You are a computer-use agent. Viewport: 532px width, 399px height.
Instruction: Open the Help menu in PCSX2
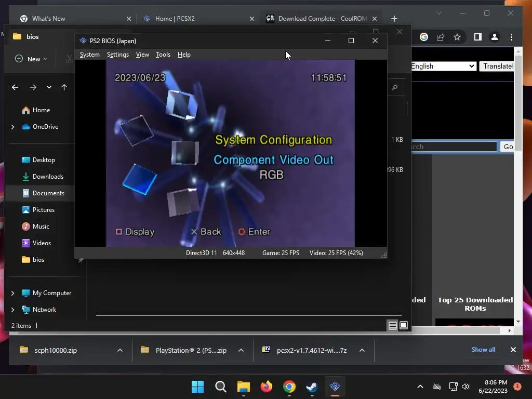[184, 54]
